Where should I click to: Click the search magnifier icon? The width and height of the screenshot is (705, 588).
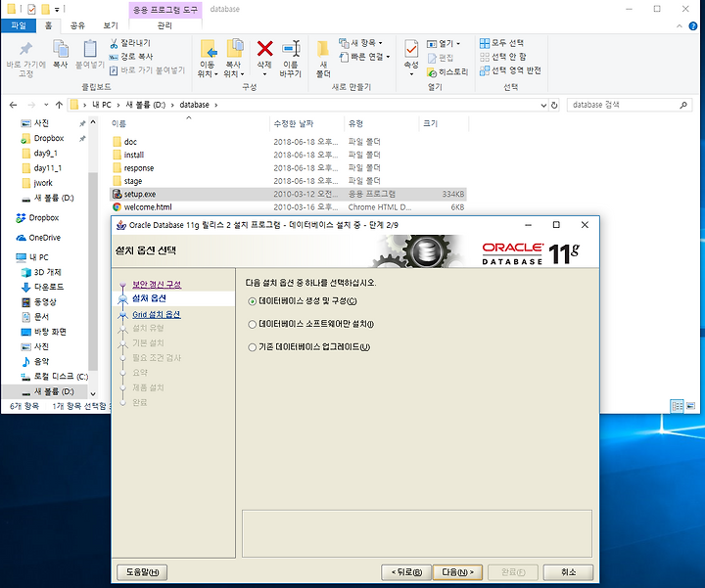tap(683, 105)
